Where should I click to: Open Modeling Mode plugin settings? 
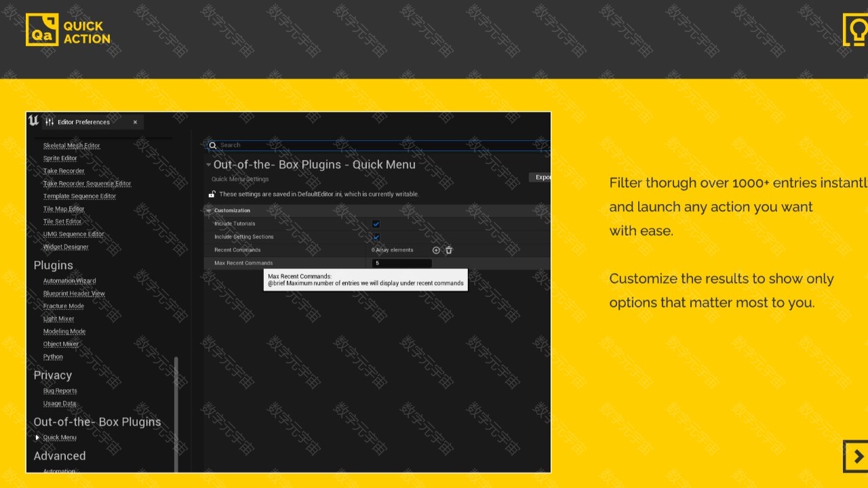click(64, 331)
